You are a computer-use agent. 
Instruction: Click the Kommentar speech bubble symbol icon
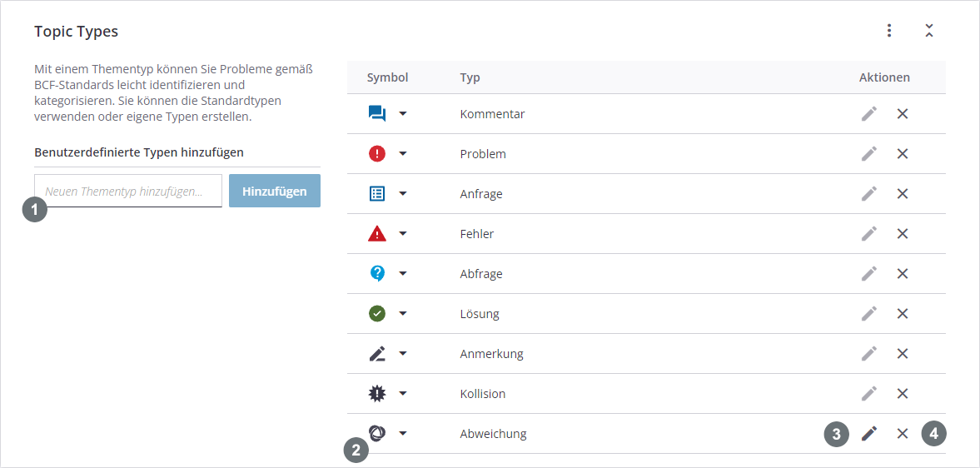click(377, 114)
